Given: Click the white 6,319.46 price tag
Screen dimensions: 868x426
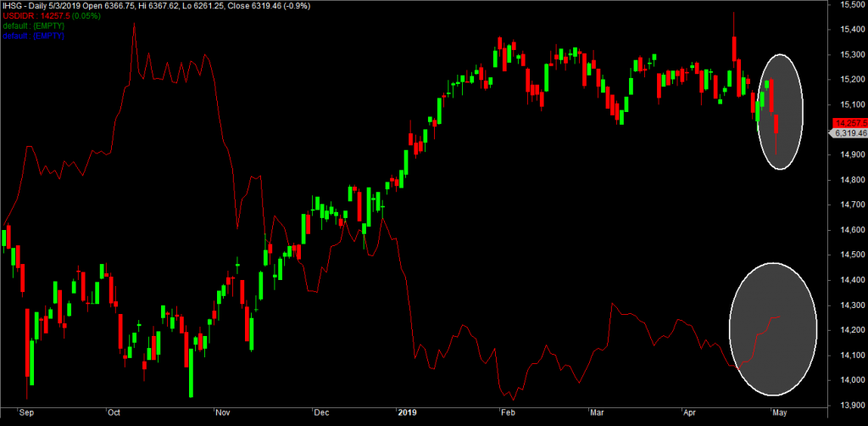Looking at the screenshot, I should click(x=848, y=133).
